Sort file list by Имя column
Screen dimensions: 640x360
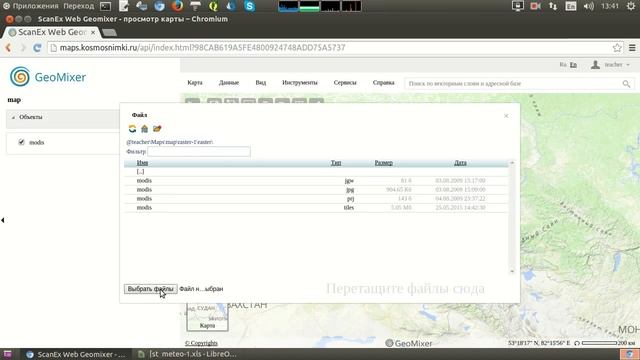[142, 162]
